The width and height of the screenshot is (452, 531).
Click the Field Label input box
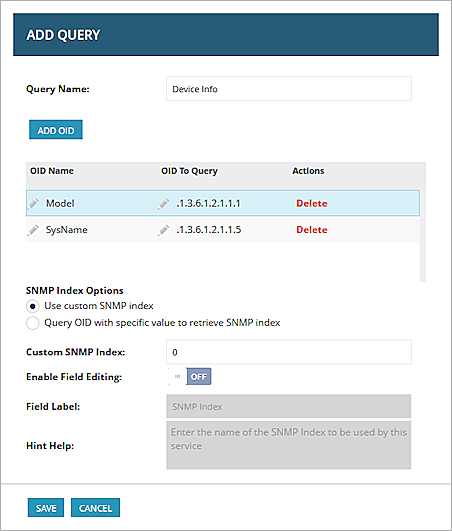289,406
